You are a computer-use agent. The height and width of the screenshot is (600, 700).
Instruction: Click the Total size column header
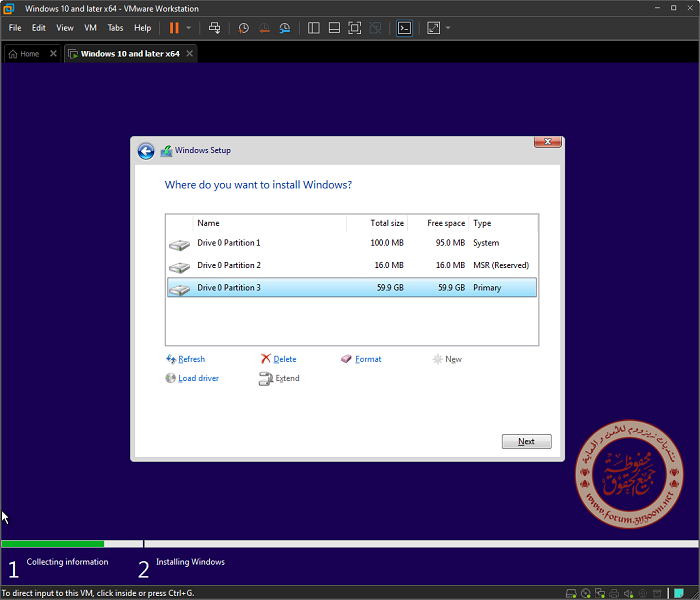tap(377, 223)
